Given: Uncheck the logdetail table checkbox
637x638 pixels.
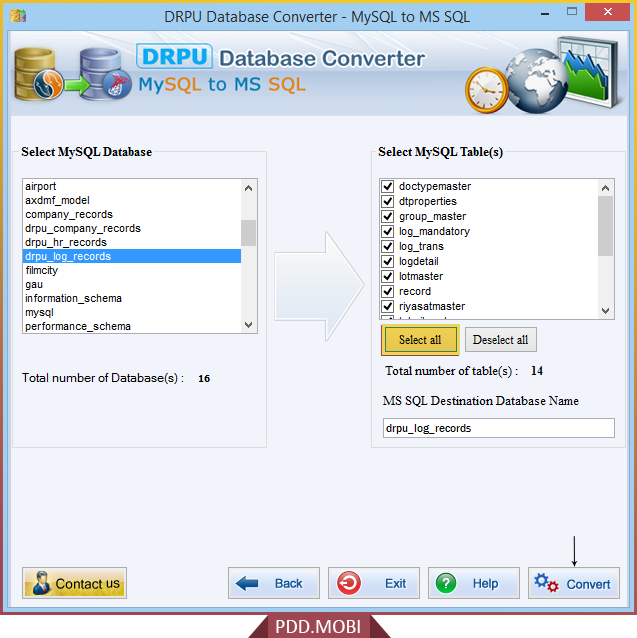Looking at the screenshot, I should pyautogui.click(x=388, y=261).
